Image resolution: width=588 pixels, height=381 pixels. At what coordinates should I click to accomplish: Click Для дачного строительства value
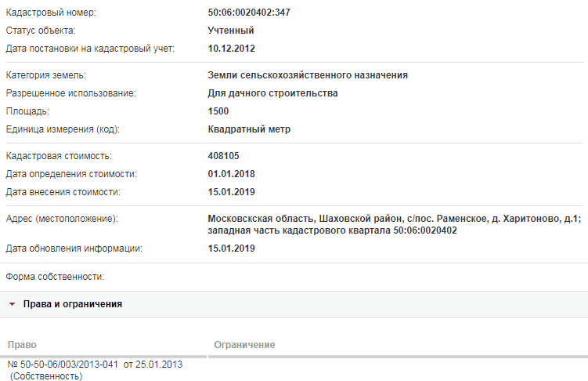272,93
